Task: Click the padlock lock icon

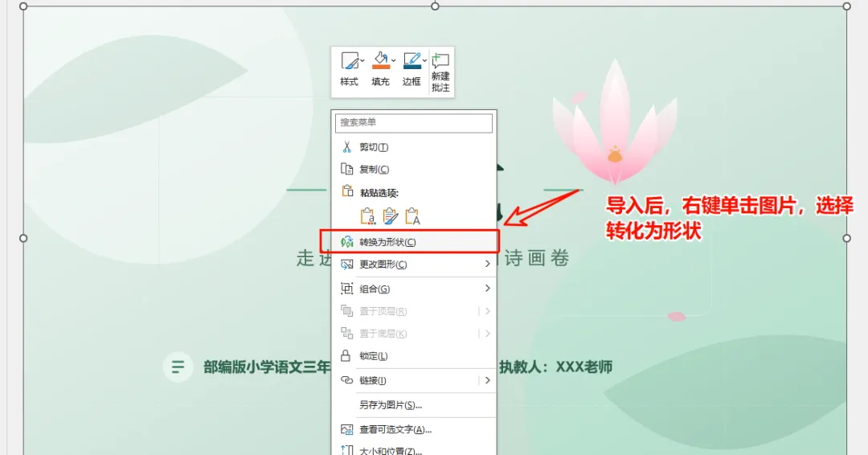Action: pyautogui.click(x=346, y=355)
